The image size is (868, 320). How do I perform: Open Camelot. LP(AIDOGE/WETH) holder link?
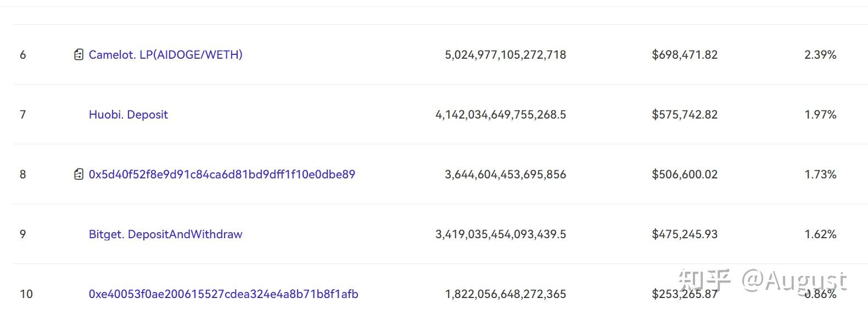point(165,54)
